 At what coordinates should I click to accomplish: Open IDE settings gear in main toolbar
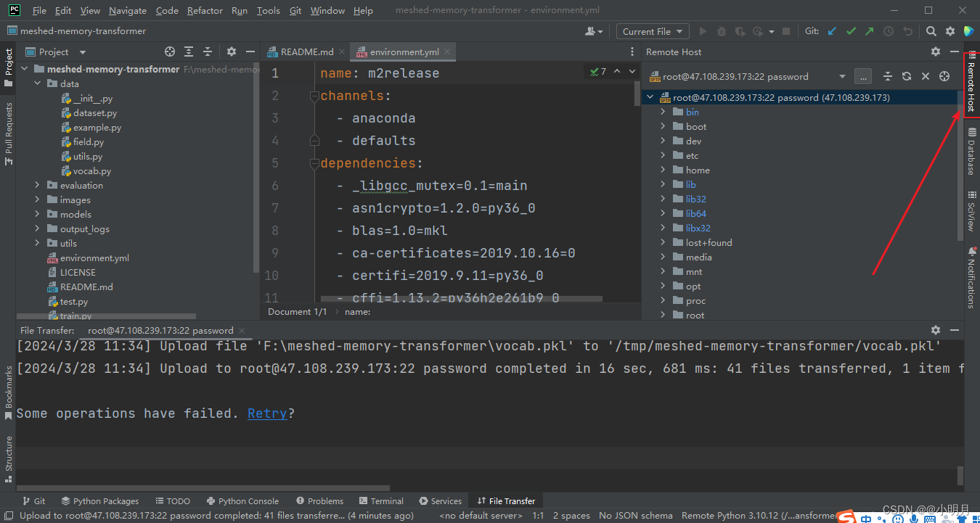tap(950, 31)
